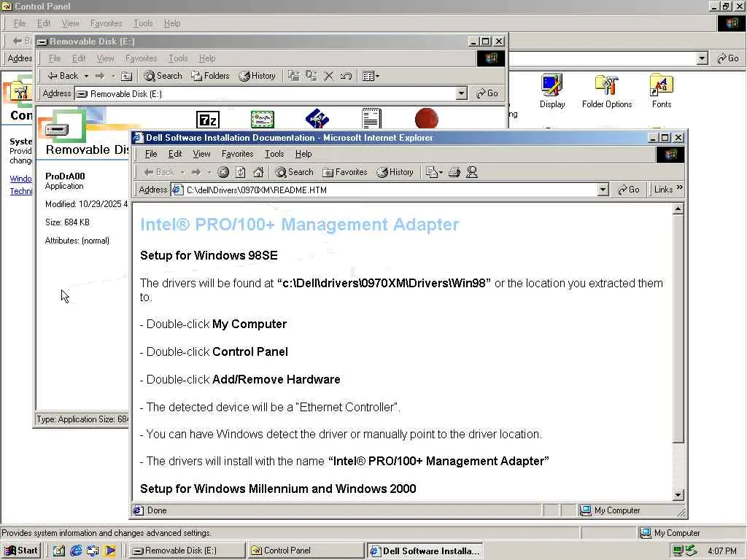Open Search in the Internet Explorer toolbar
Screen dimensions: 747x560
(x=295, y=172)
